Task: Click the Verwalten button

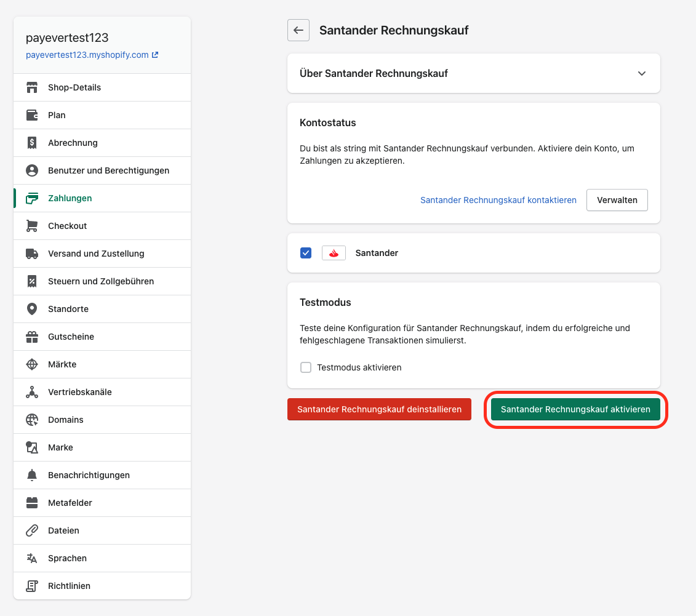Action: pyautogui.click(x=617, y=200)
